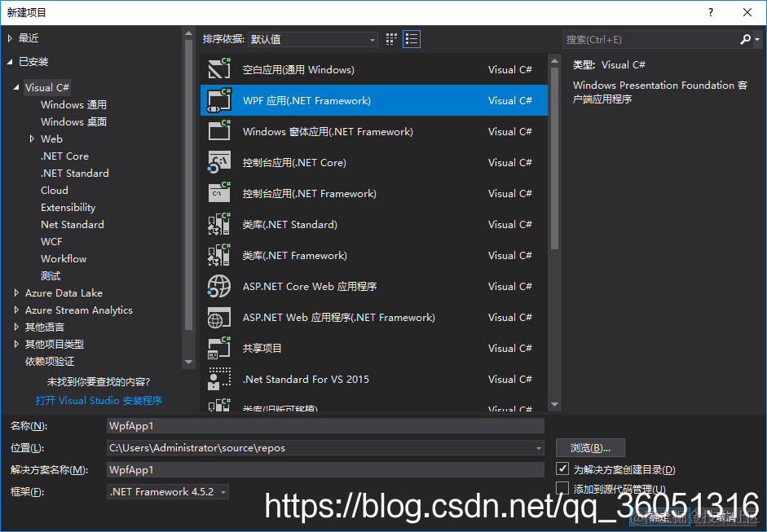Image resolution: width=767 pixels, height=532 pixels.
Task: Collapse the Visual C# tree node
Action: pos(16,87)
